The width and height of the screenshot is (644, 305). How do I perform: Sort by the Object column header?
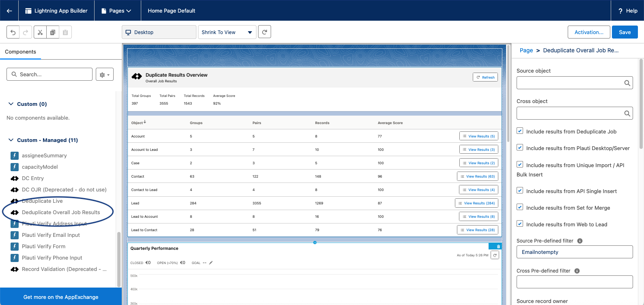pos(138,122)
